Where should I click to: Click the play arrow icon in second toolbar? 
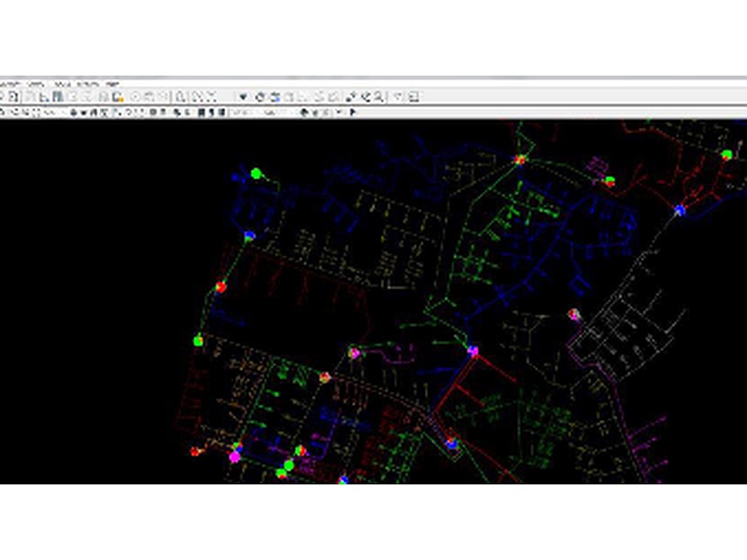[353, 112]
